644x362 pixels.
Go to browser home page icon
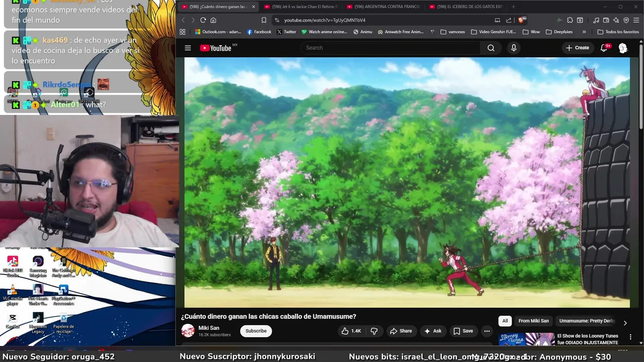pyautogui.click(x=213, y=20)
